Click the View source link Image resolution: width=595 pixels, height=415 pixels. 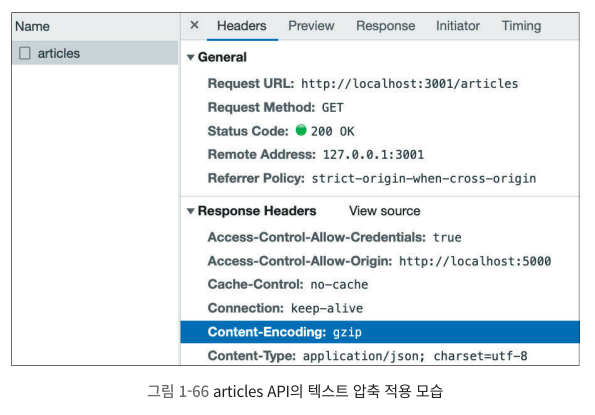pos(384,211)
